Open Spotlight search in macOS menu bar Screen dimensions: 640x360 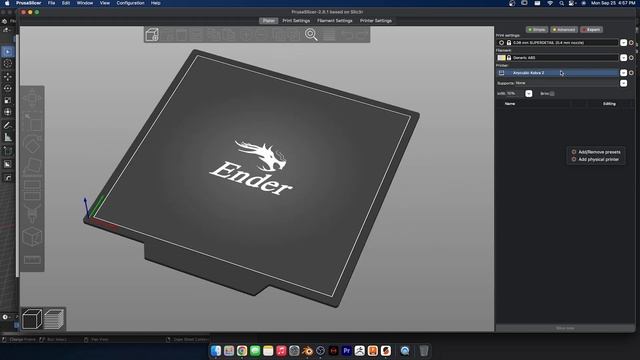click(562, 3)
